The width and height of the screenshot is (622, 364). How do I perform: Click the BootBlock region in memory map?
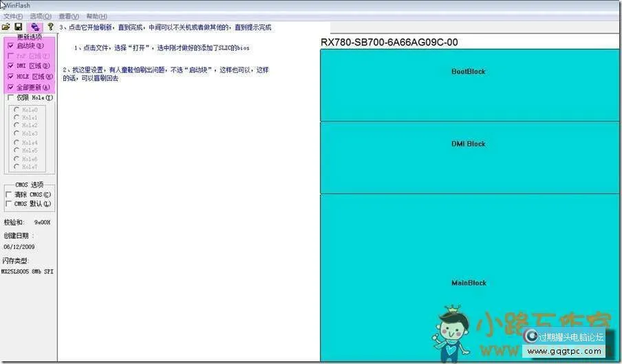point(469,85)
